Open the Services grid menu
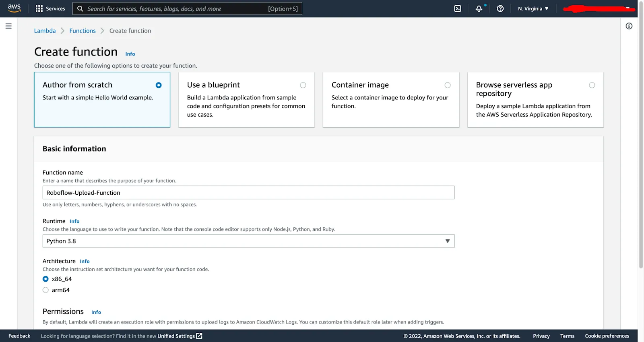The height and width of the screenshot is (342, 644). (x=50, y=8)
